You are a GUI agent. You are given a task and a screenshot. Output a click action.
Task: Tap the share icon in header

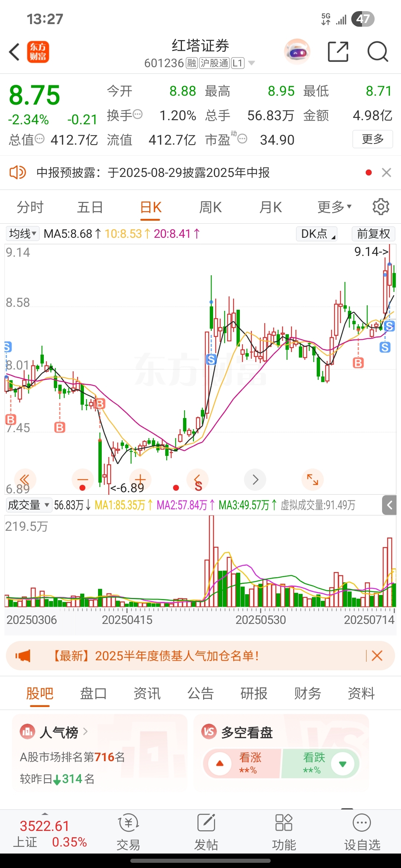[x=338, y=52]
